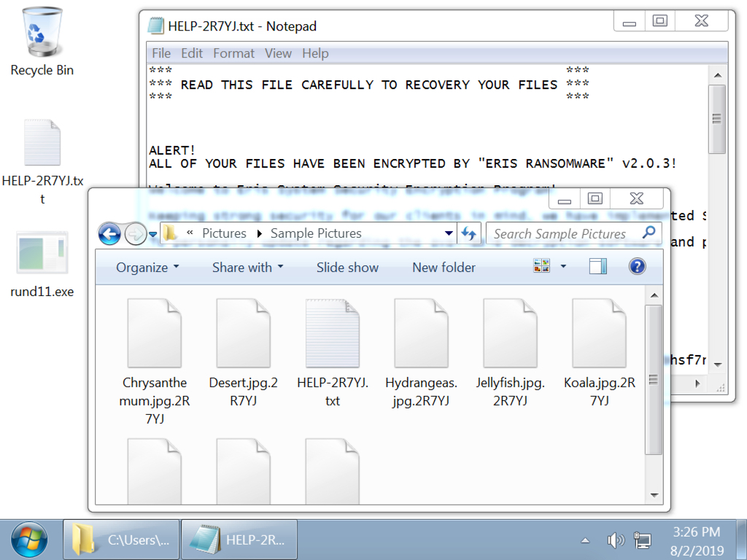Screen dimensions: 747x560
Task: Open the Help menu in Notepad
Action: tap(315, 53)
